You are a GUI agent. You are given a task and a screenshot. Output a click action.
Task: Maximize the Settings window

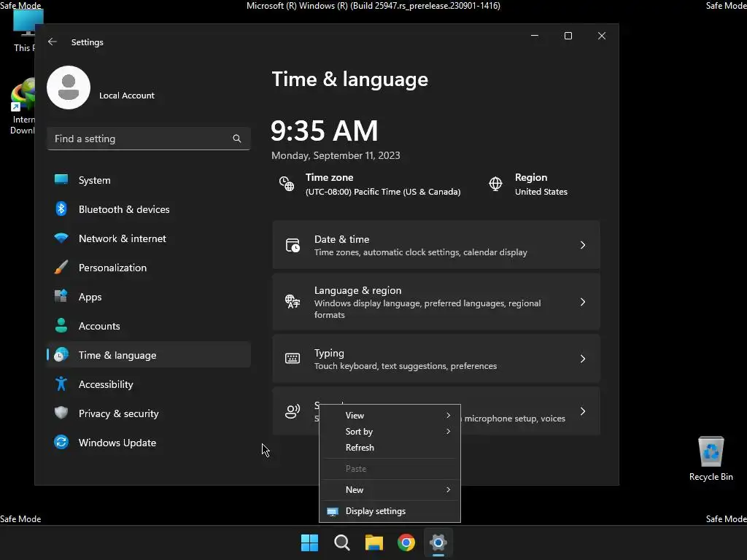pos(568,36)
